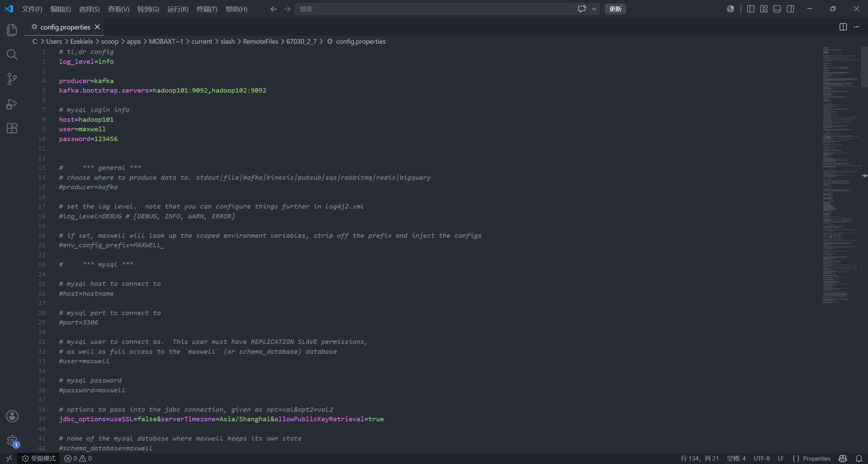Click the slash breadcrumb segment

tap(228, 41)
